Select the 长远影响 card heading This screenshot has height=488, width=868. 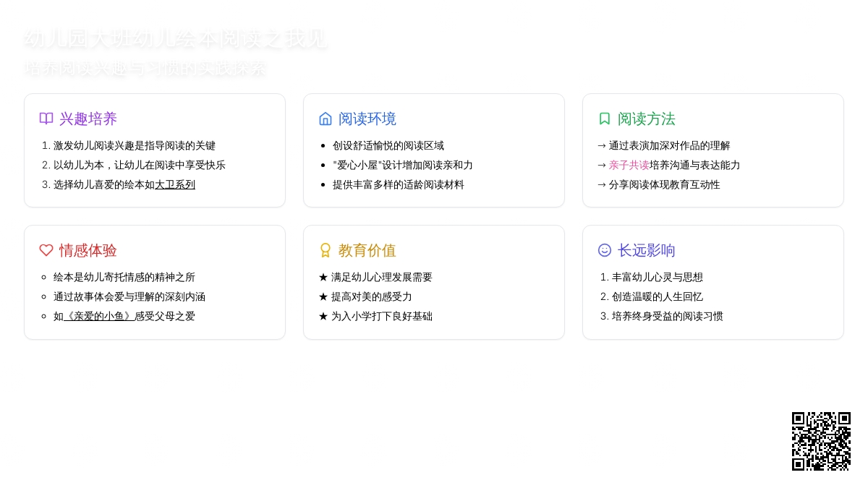(x=647, y=250)
